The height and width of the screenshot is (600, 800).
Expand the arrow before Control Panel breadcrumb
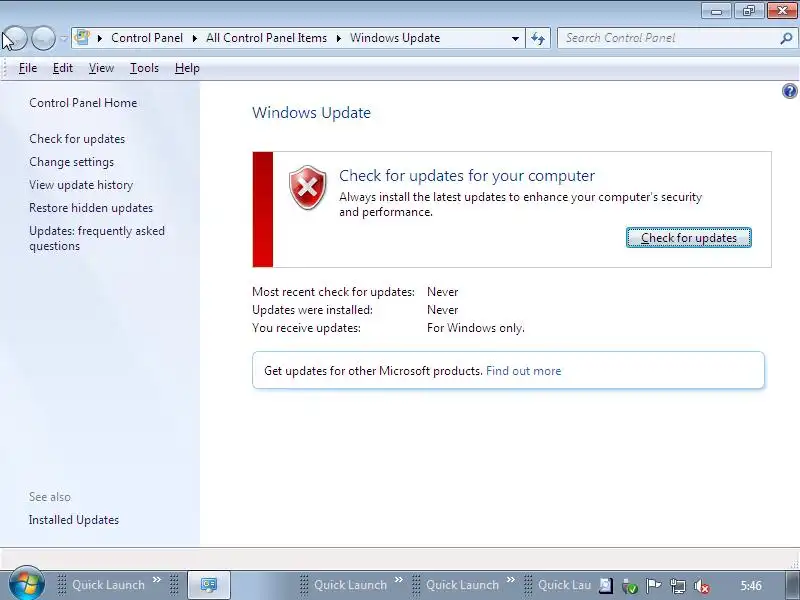point(100,38)
